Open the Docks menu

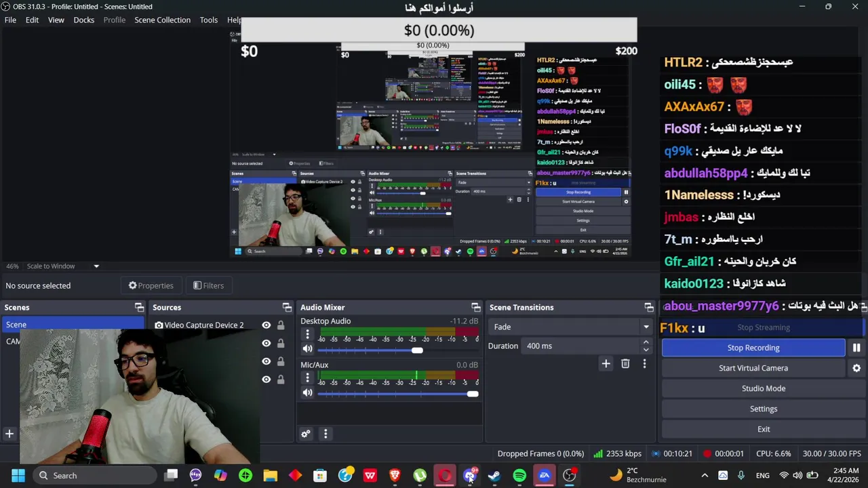[84, 20]
